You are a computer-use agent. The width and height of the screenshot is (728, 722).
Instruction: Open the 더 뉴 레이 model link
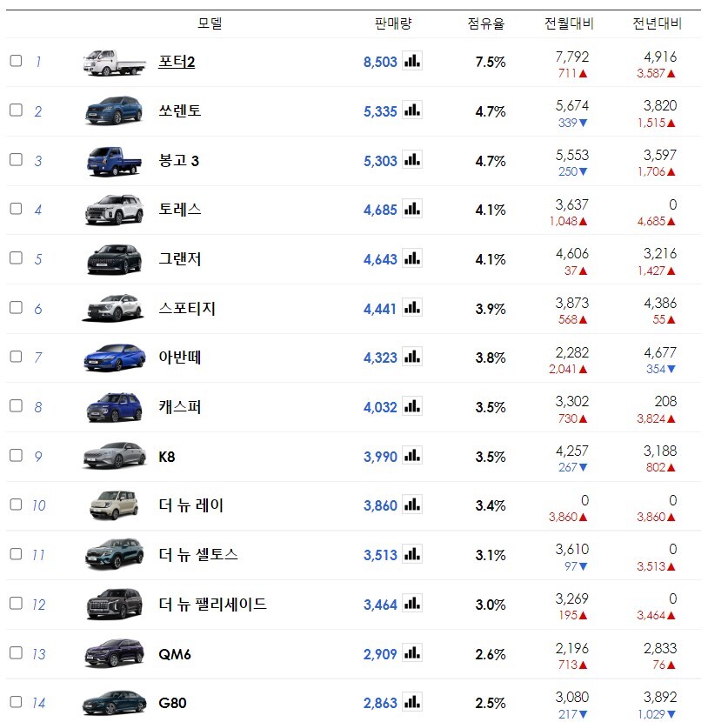(x=190, y=505)
